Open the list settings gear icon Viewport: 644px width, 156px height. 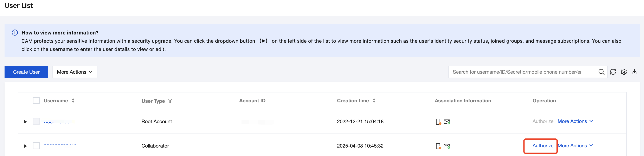[624, 72]
